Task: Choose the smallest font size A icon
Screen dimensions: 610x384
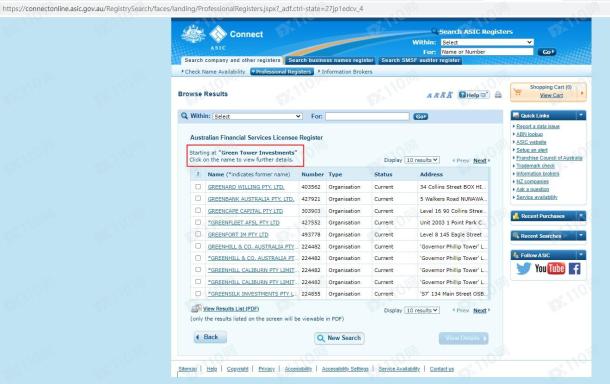Action: tap(429, 95)
